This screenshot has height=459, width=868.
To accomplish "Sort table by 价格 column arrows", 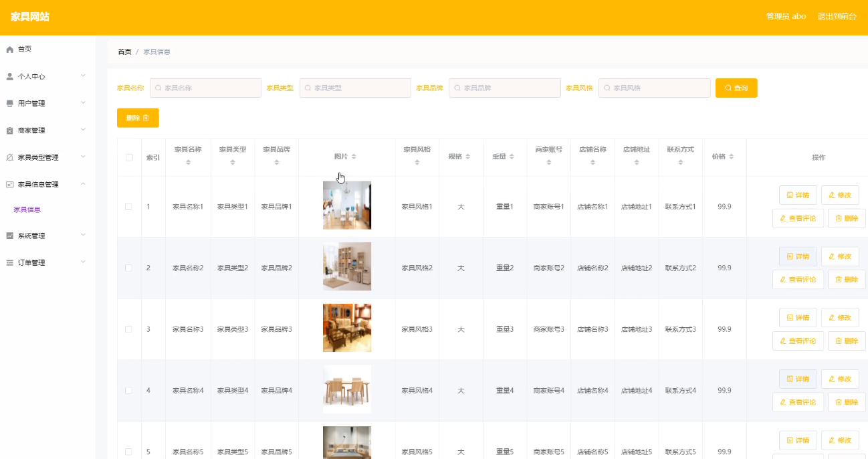I will coord(731,157).
